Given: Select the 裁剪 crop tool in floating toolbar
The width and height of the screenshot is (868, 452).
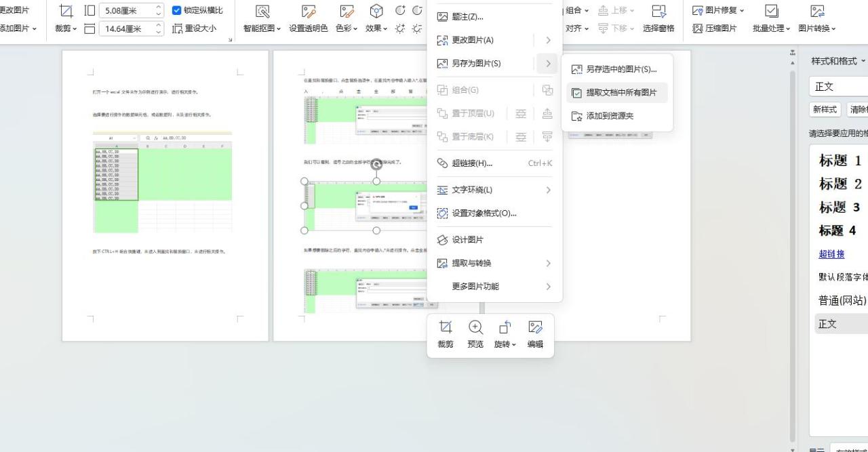Looking at the screenshot, I should tap(445, 333).
